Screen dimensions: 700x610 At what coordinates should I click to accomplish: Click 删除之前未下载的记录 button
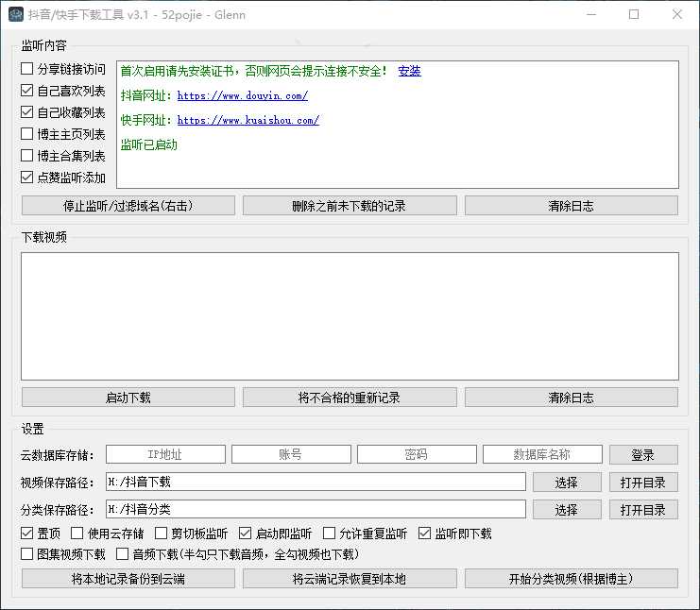(x=350, y=206)
